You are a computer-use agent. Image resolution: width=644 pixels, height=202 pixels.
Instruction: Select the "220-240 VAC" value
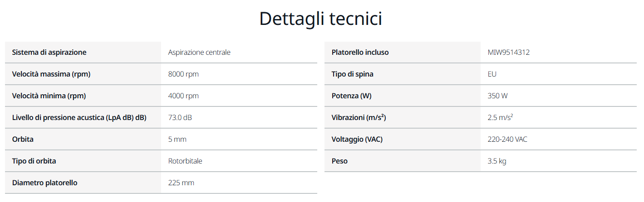507,139
